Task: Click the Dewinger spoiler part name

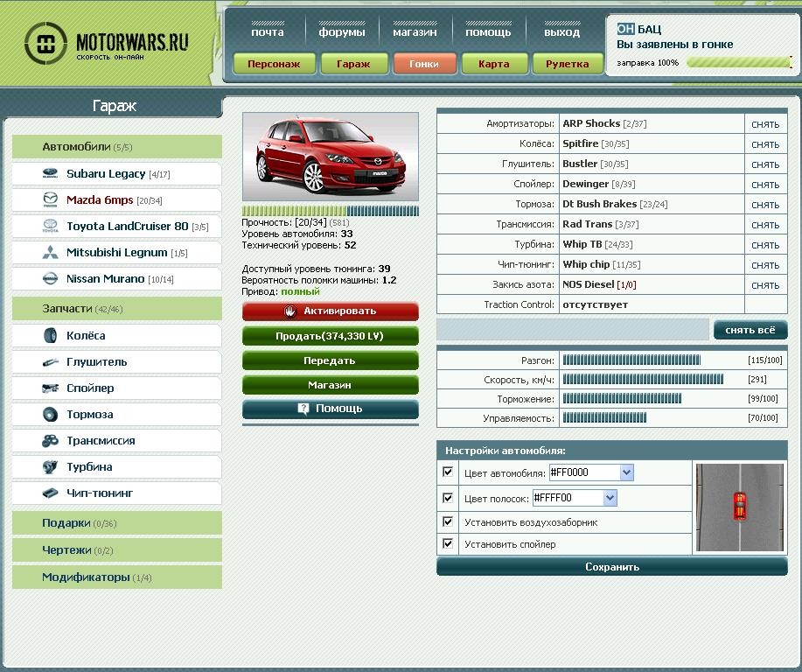Action: [x=586, y=184]
